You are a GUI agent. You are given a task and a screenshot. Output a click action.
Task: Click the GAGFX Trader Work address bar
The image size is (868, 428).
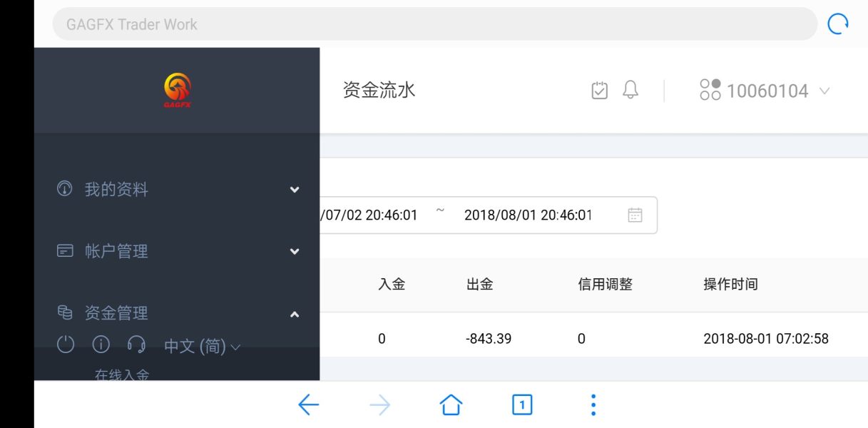[x=434, y=24]
